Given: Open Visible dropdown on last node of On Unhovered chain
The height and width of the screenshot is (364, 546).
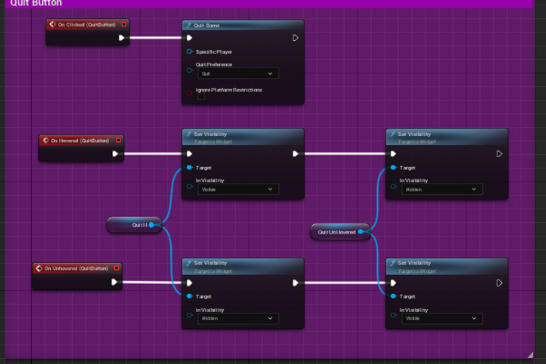Looking at the screenshot, I should (442, 318).
